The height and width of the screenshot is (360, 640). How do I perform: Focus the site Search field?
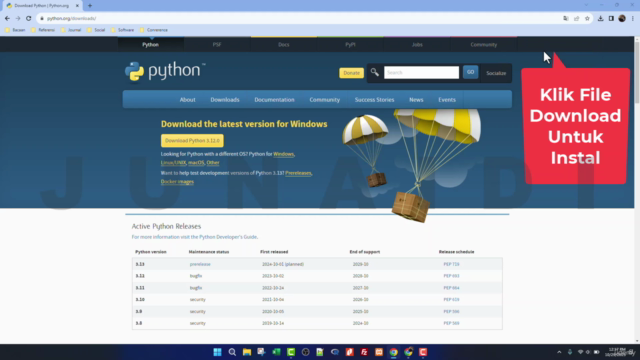tap(421, 73)
